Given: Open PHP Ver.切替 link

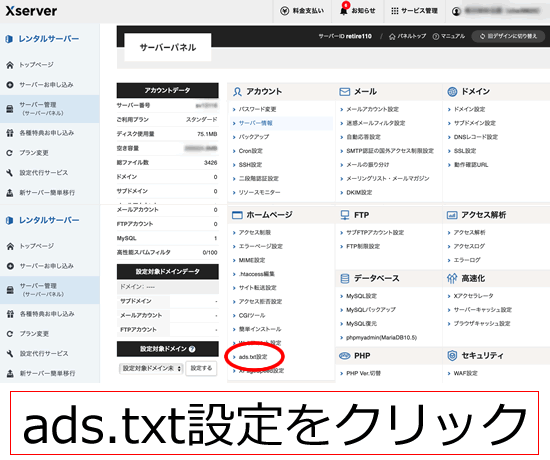Looking at the screenshot, I should click(363, 374).
